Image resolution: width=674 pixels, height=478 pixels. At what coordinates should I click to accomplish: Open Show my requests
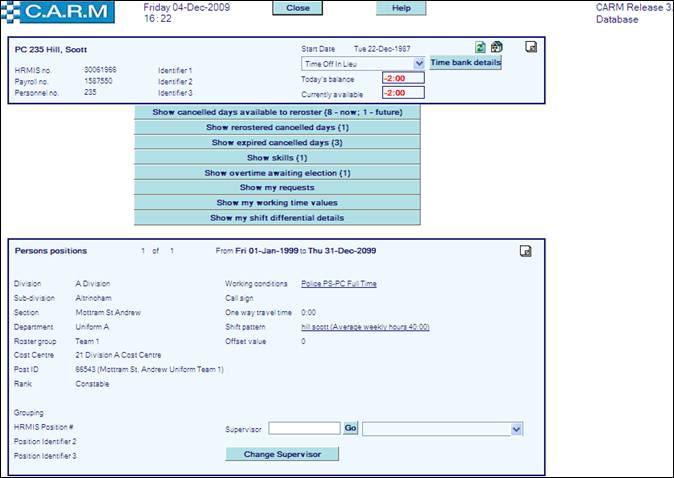pos(277,187)
